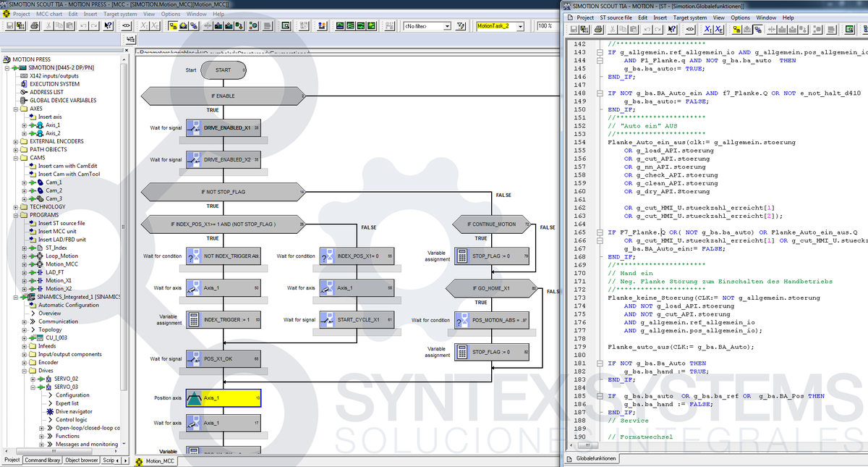
Task: Open Options menu in ST window
Action: click(740, 17)
